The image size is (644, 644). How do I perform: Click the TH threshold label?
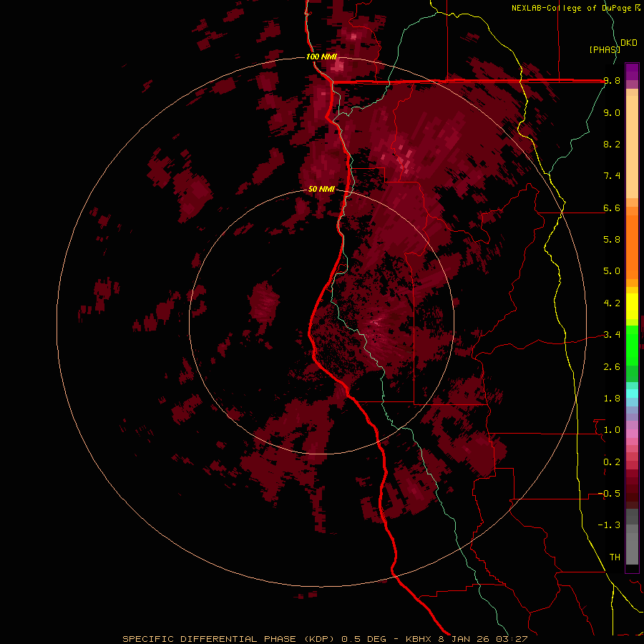pyautogui.click(x=615, y=557)
